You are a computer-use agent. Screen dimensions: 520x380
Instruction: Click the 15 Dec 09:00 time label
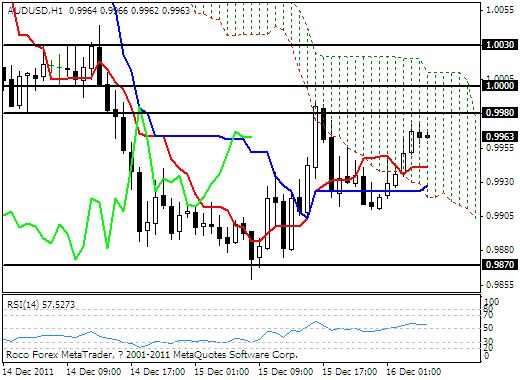click(286, 372)
